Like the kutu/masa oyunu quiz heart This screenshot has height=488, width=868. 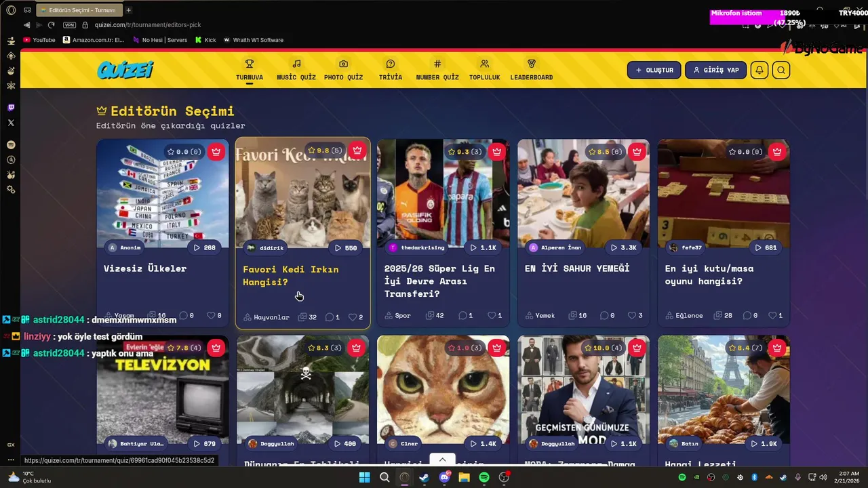(776, 316)
